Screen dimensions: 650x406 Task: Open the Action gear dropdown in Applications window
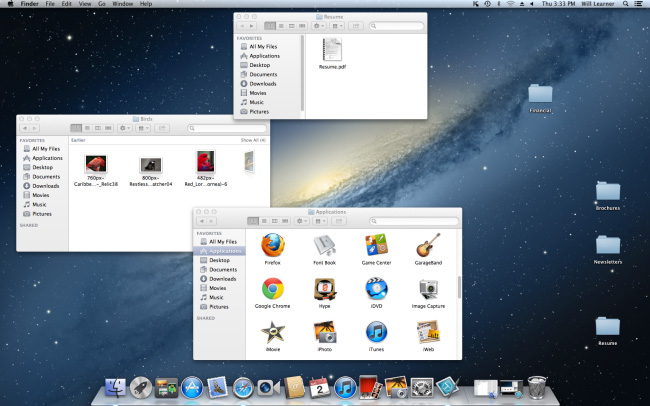pyautogui.click(x=303, y=220)
